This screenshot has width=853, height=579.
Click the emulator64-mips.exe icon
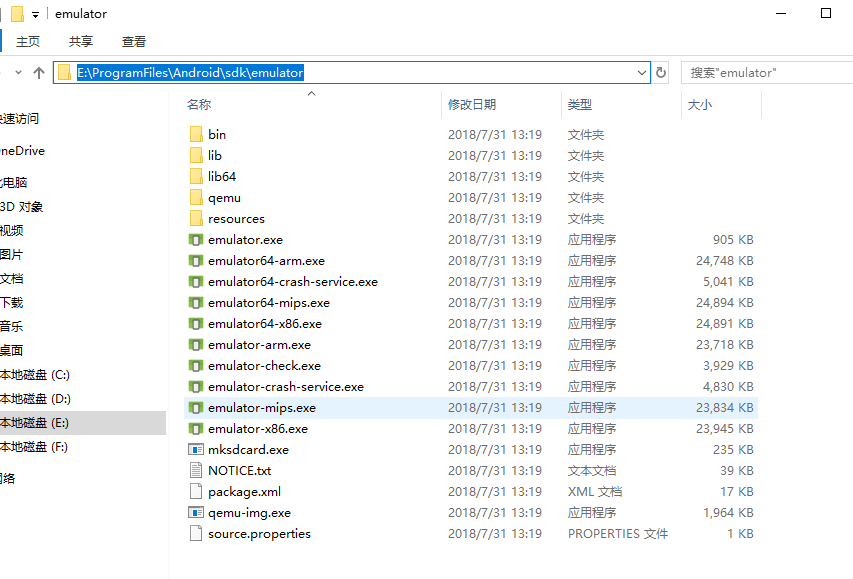pos(196,303)
